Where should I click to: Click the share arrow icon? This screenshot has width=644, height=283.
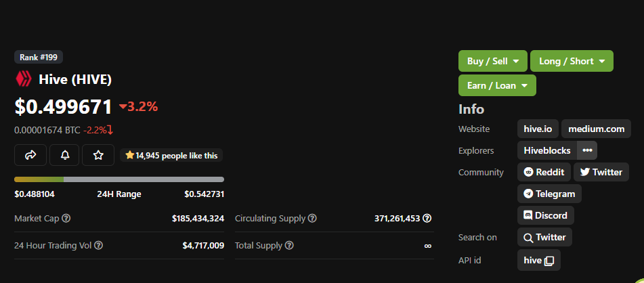point(30,155)
